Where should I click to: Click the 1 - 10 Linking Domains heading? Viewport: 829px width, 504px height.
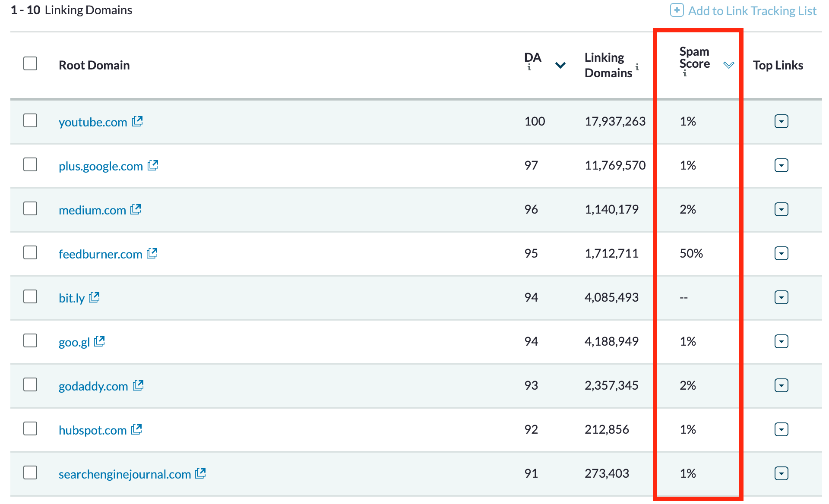coord(71,10)
